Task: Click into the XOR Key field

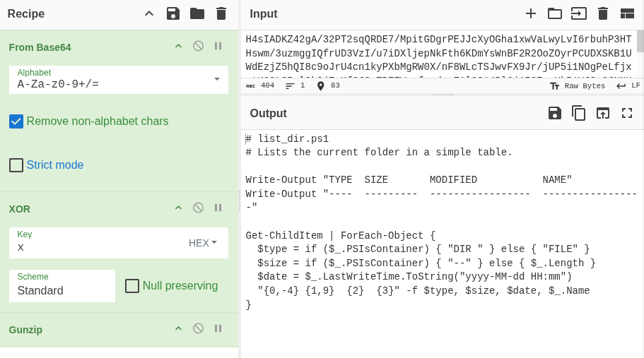Action: click(99, 247)
